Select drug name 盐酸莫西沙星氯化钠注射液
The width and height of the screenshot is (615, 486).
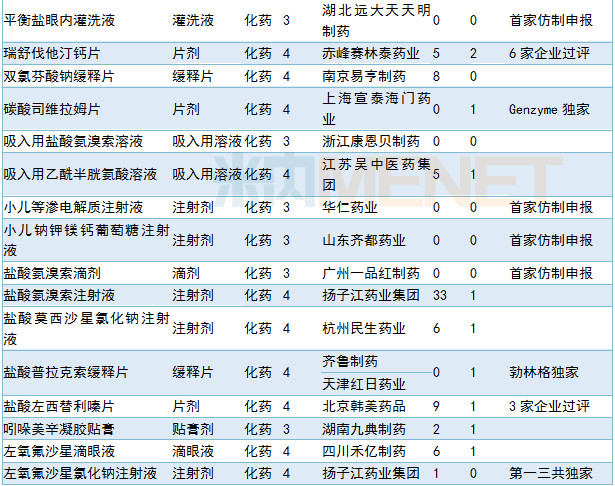(87, 328)
